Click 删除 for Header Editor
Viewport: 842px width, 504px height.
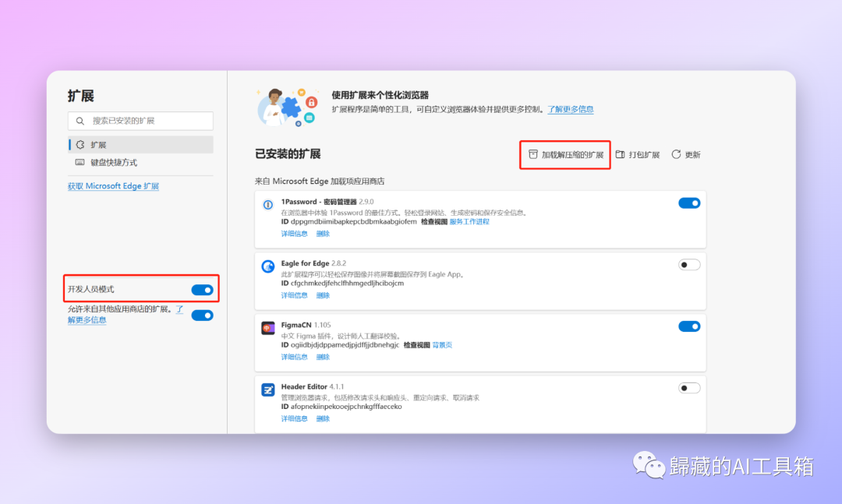coord(323,419)
